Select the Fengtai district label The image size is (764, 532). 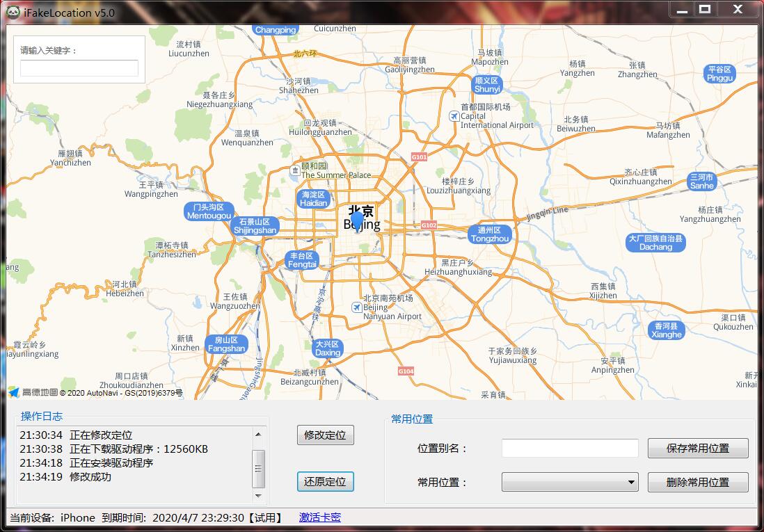[x=302, y=259]
